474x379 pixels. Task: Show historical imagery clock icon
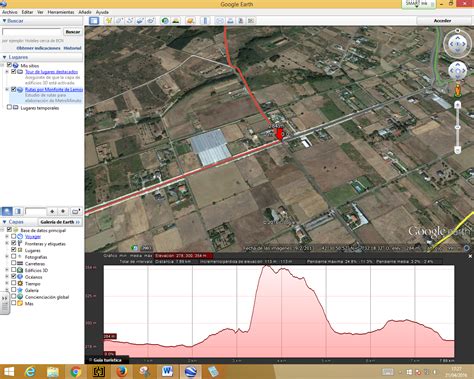[x=165, y=21]
